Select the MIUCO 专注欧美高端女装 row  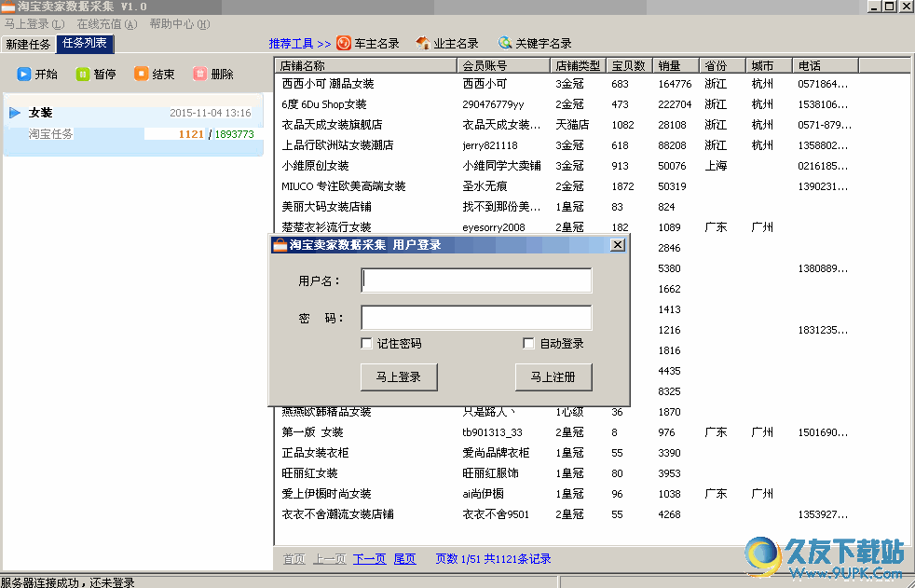click(592, 186)
